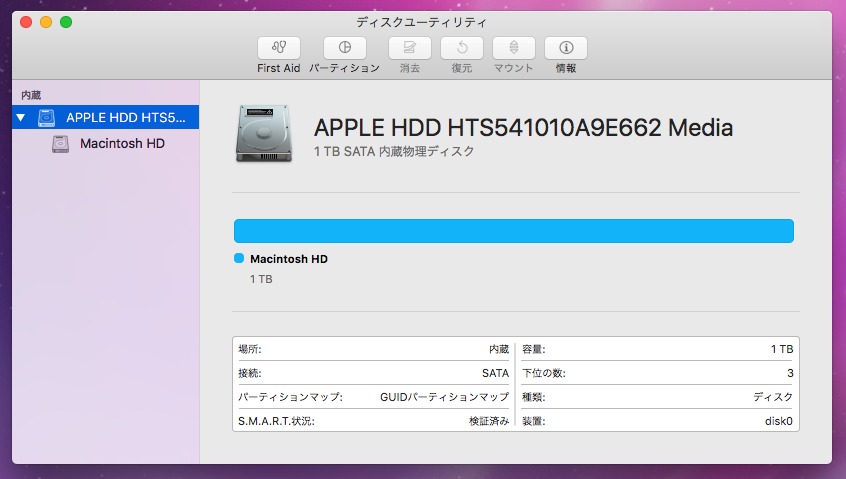Click the 種類 value ディスク
Image resolution: width=846 pixels, height=479 pixels.
(773, 397)
